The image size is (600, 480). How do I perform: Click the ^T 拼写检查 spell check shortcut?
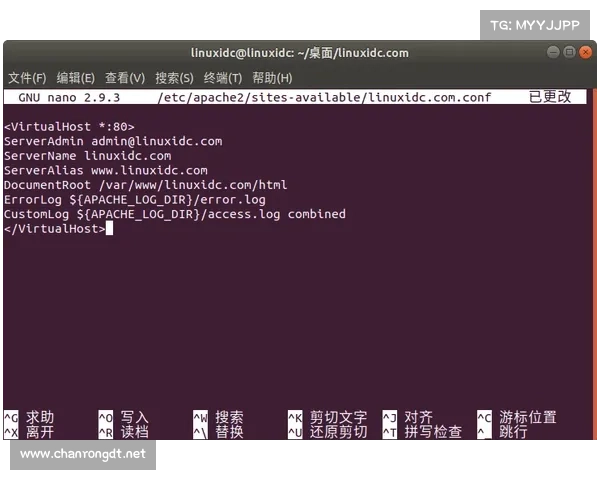423,432
